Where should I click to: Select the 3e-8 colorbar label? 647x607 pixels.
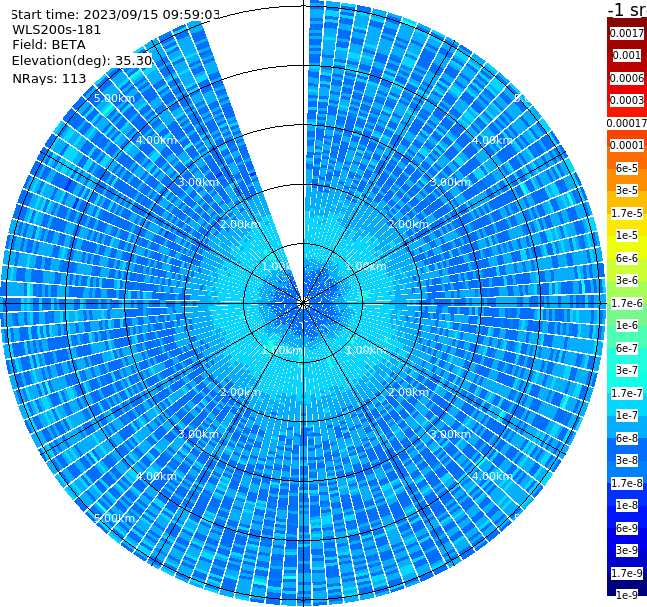pyautogui.click(x=627, y=460)
